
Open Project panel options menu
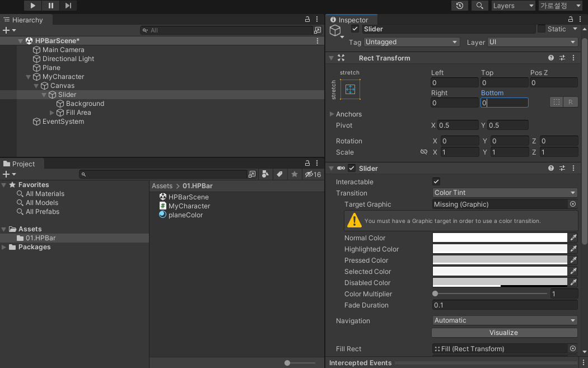click(318, 163)
